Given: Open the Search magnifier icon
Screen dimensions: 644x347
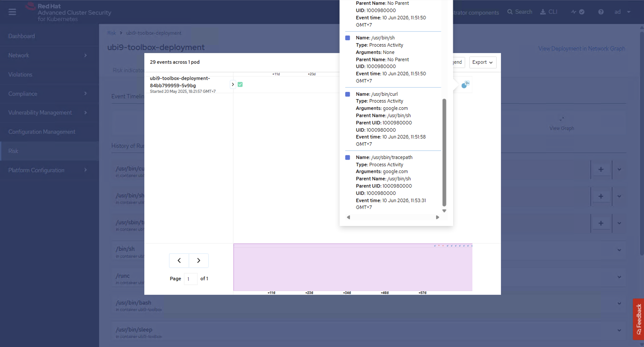Looking at the screenshot, I should 510,12.
